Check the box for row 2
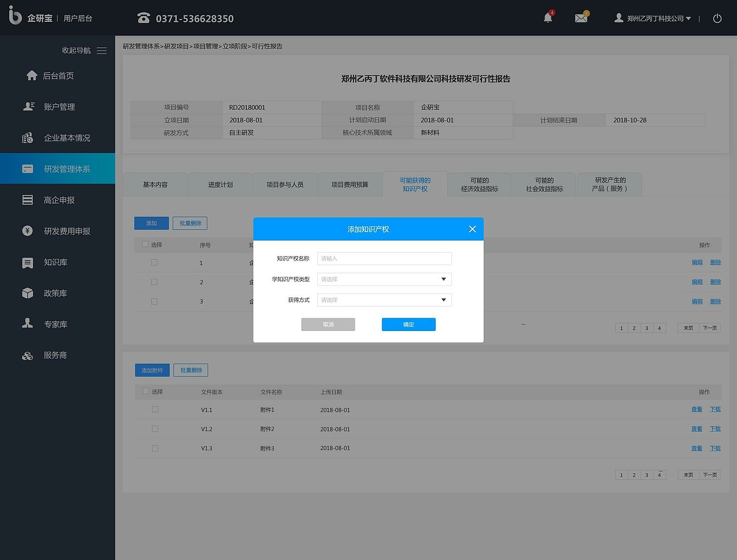 click(x=154, y=282)
